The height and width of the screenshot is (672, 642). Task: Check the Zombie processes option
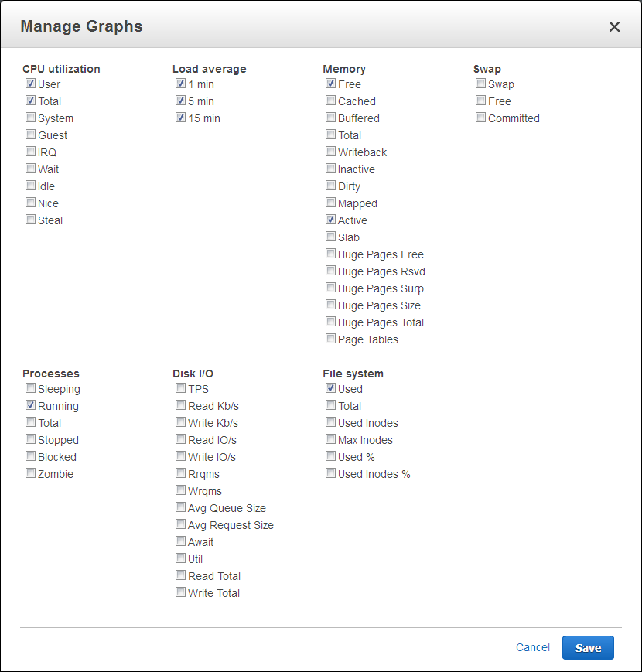click(x=30, y=473)
